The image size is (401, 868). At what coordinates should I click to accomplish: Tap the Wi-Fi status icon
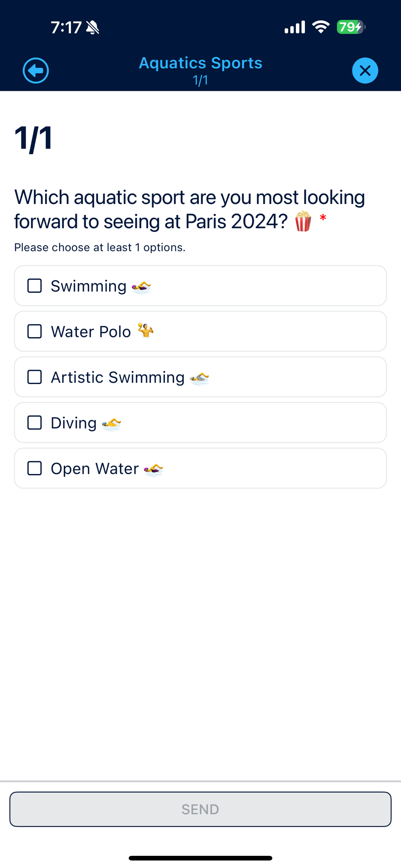[x=321, y=27]
